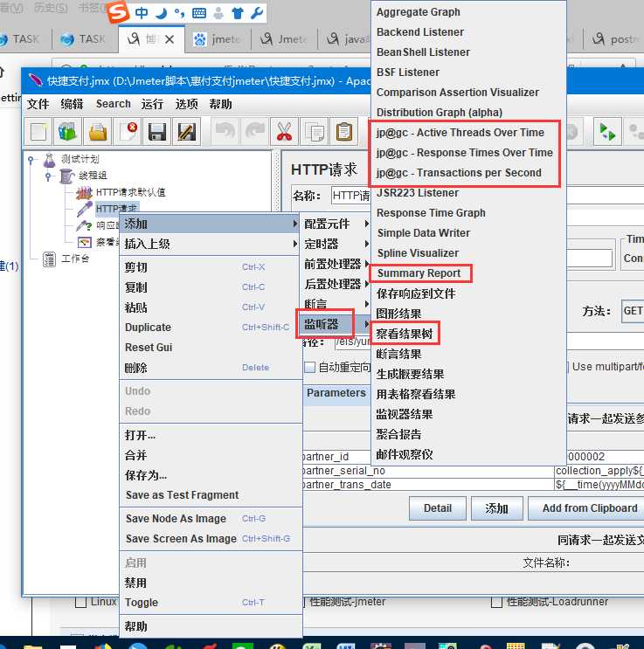Click the Start no pauses toolbar icon
The width and height of the screenshot is (644, 649).
pyautogui.click(x=607, y=132)
